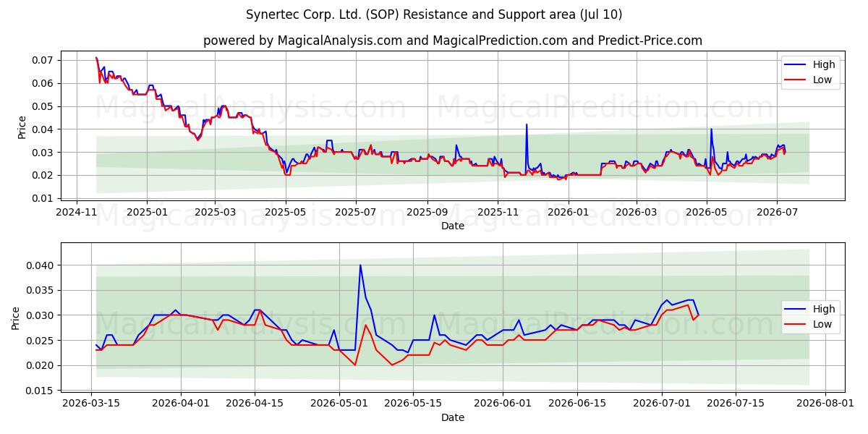Click the '0.07' y-axis label in top chart
This screenshot has width=868, height=434.
[x=44, y=60]
